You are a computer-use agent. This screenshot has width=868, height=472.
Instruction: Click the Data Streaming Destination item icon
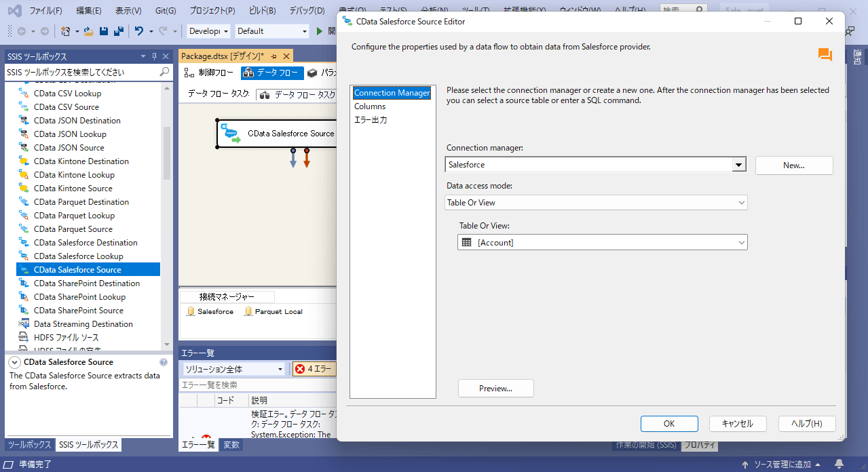24,324
